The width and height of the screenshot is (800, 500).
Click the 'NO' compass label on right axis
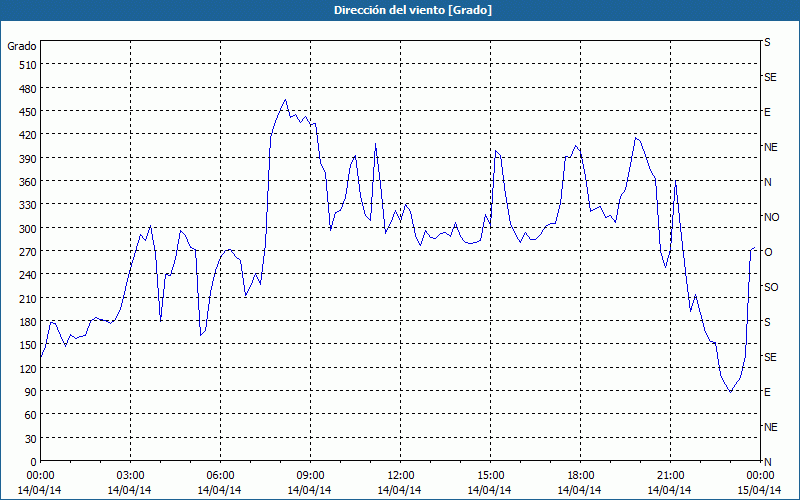771,217
